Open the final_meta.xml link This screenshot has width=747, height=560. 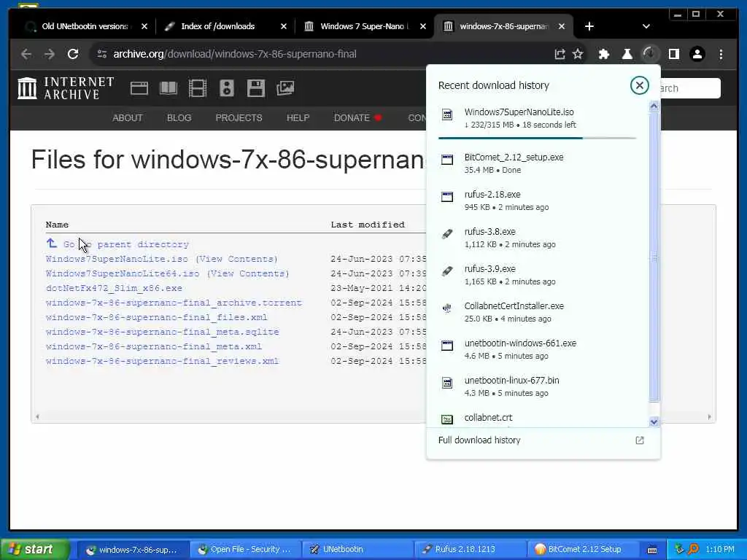coord(154,346)
